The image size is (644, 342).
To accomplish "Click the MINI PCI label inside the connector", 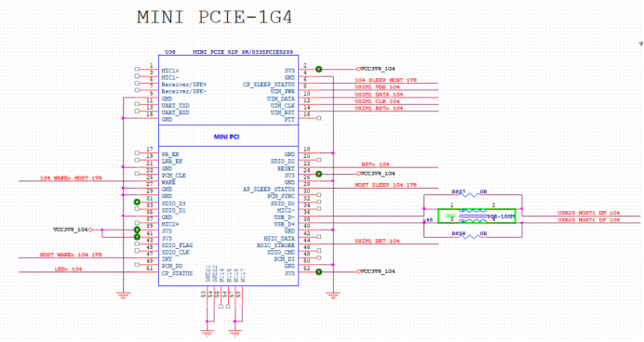I will (x=226, y=137).
